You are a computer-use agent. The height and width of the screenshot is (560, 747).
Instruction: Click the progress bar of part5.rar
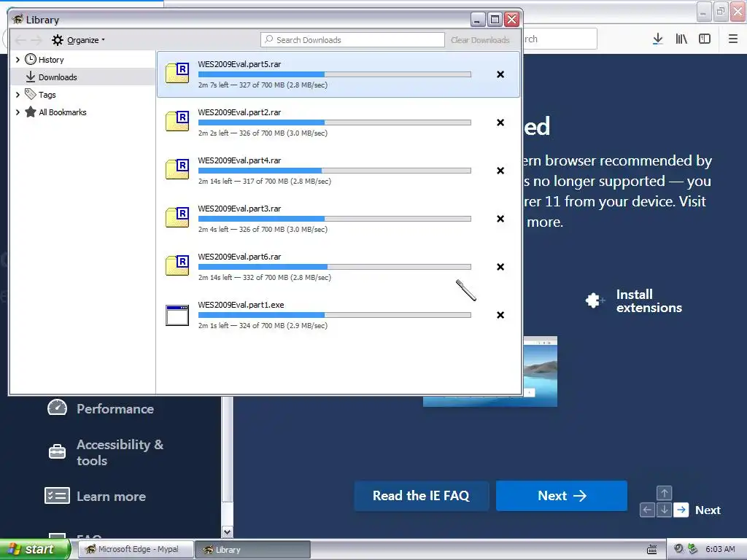point(334,74)
